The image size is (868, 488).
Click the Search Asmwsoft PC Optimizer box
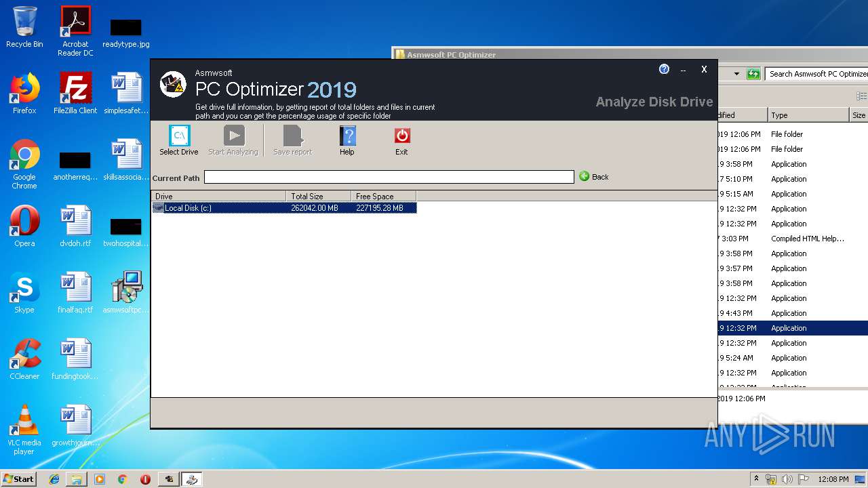816,74
